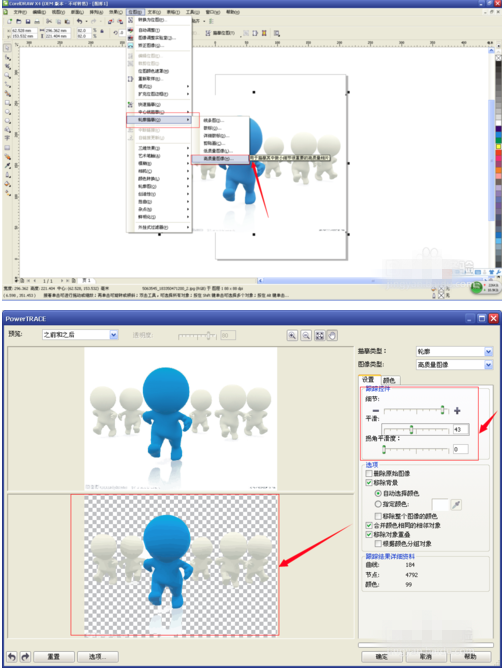Viewport: 504px width, 670px height.
Task: Click the 选项... button in PowerTRACE
Action: [97, 657]
